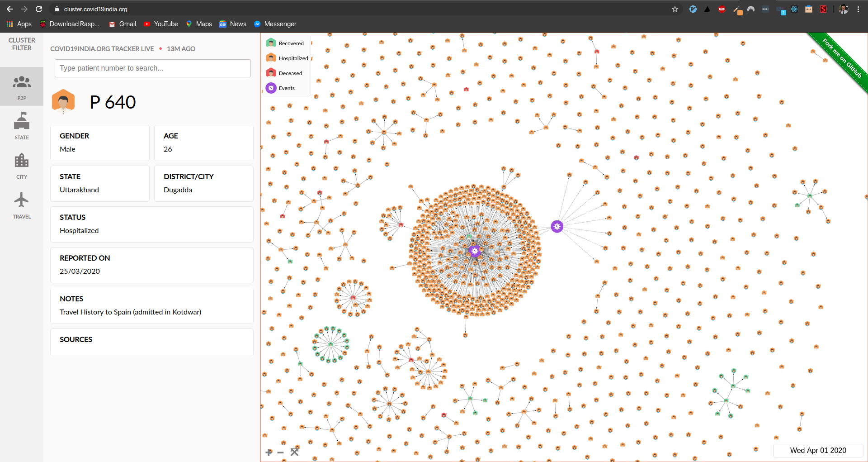Go forward to next page

click(24, 9)
